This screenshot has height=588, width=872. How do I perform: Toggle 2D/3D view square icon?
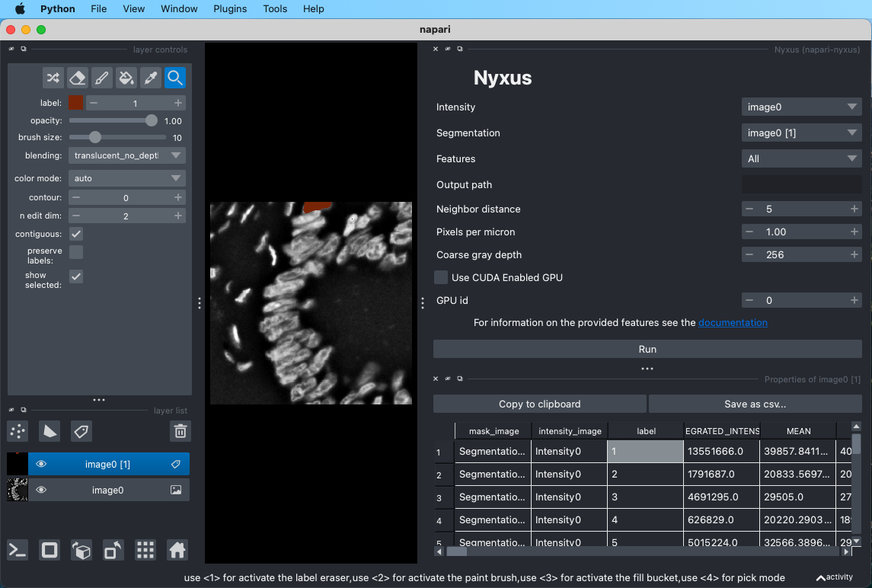pyautogui.click(x=50, y=550)
